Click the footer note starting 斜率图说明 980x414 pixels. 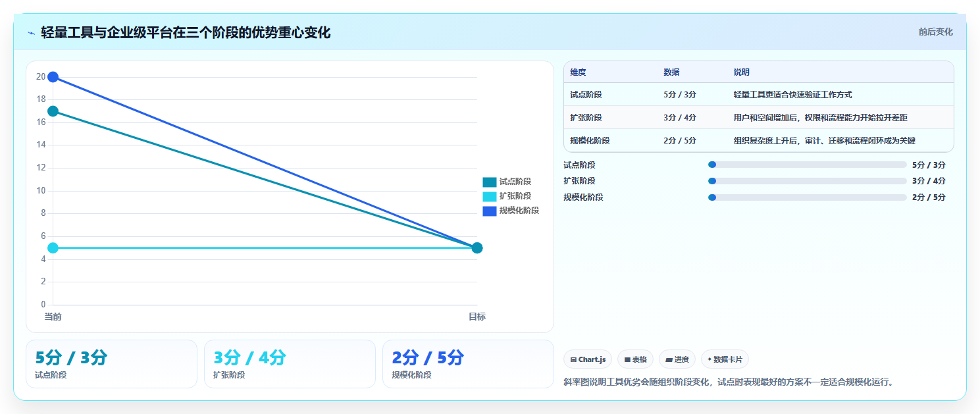(731, 382)
